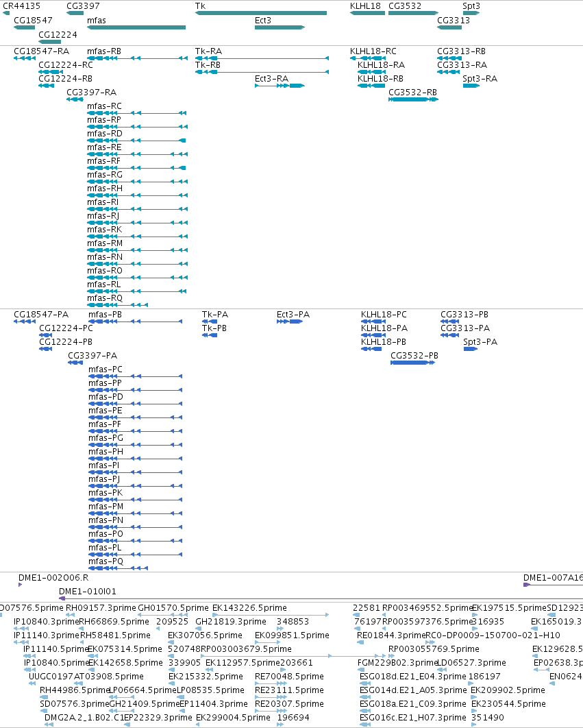Select transcript mfas-RP
Viewport: 583px width, 728px height.
coord(104,120)
